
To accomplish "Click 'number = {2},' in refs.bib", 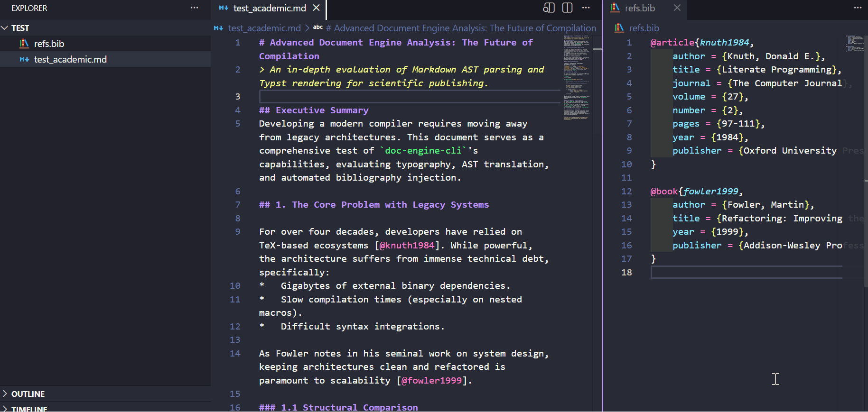I will [x=708, y=110].
